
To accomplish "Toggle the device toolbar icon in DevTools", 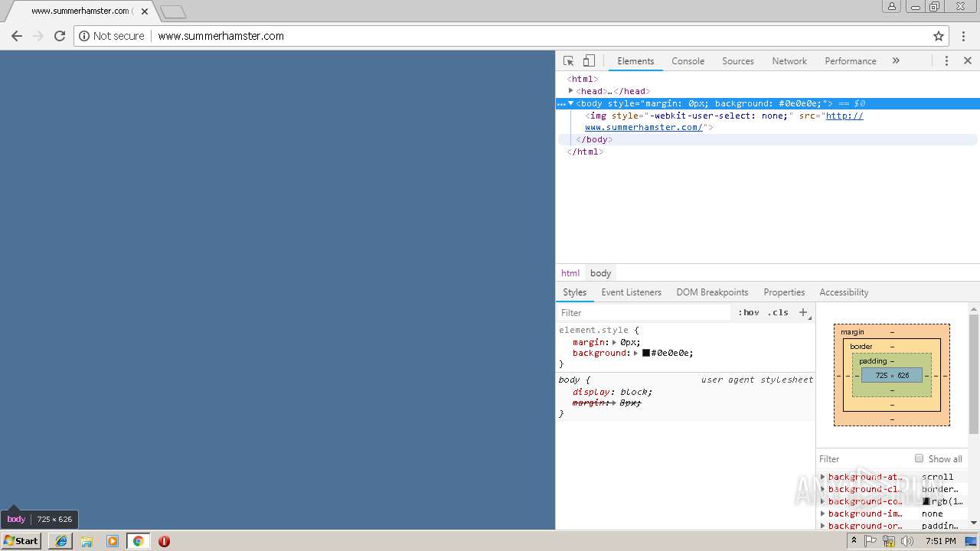I will coord(589,61).
